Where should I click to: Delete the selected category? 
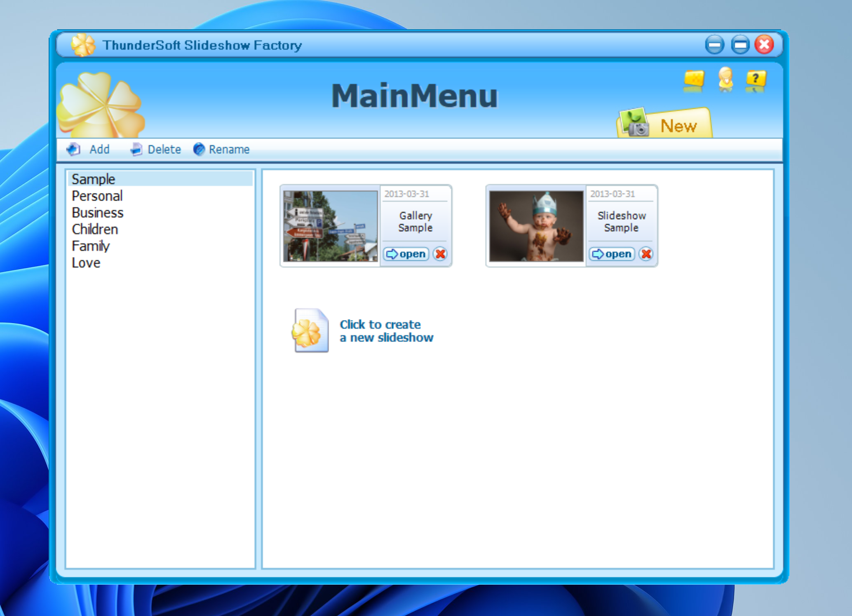point(155,149)
